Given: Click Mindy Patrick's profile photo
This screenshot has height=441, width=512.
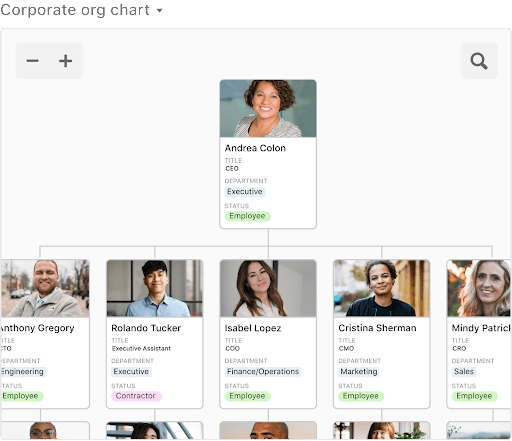Looking at the screenshot, I should (x=479, y=288).
